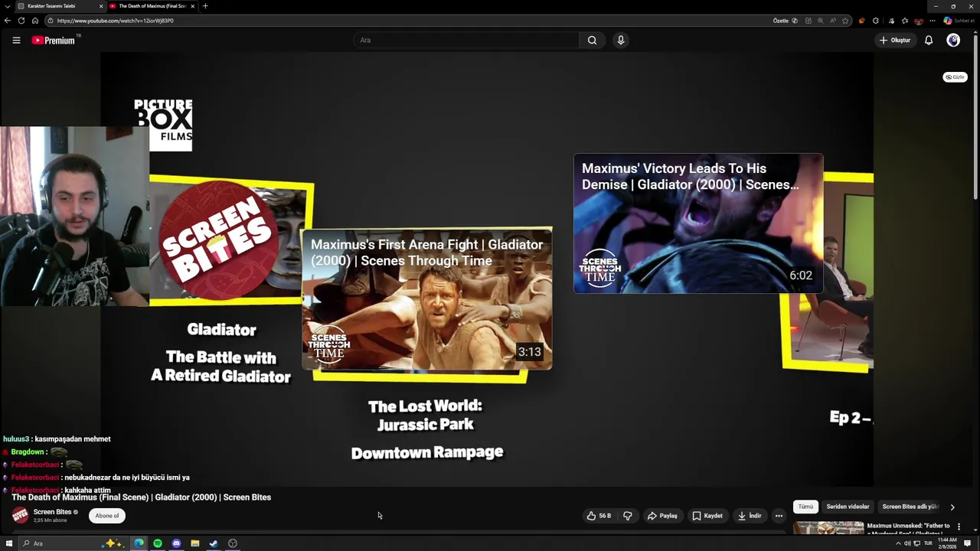Show hidden system tray icons
The height and width of the screenshot is (551, 980).
898,543
